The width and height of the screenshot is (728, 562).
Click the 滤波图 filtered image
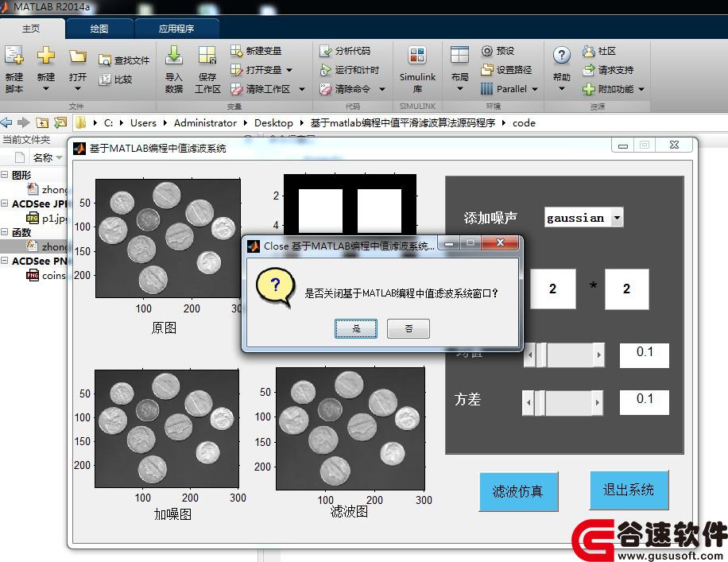point(350,428)
